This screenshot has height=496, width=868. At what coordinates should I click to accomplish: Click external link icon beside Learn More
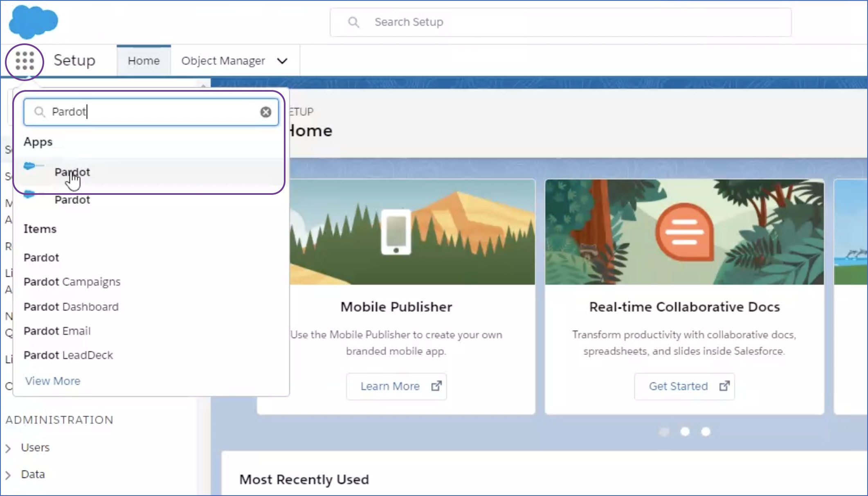point(436,386)
